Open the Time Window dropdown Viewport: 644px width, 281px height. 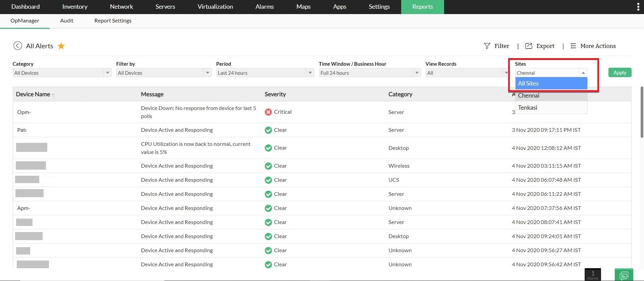tap(417, 73)
